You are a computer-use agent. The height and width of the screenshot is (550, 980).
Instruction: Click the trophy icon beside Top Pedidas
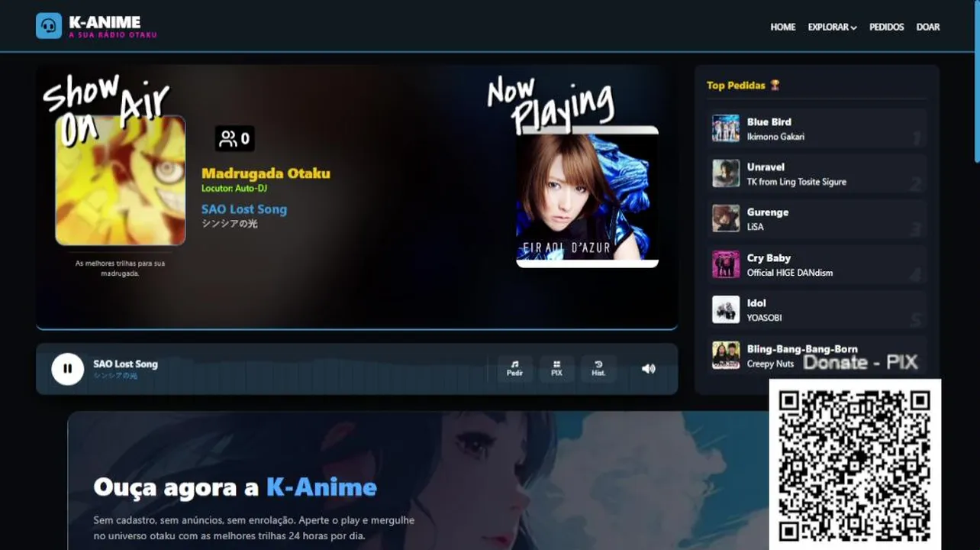coord(775,86)
